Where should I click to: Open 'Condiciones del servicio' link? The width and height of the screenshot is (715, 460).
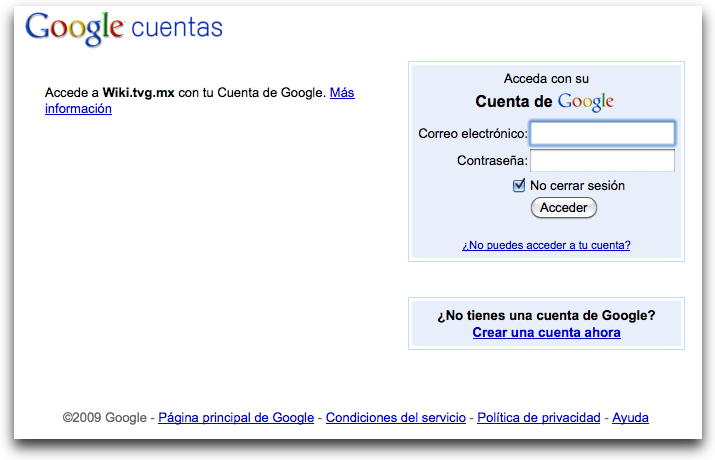click(396, 418)
